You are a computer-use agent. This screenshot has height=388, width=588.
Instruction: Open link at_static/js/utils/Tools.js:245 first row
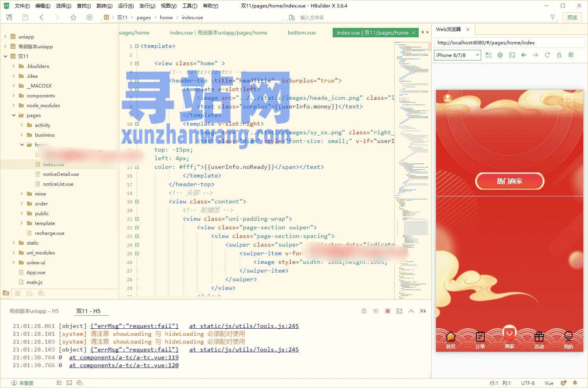pyautogui.click(x=244, y=326)
